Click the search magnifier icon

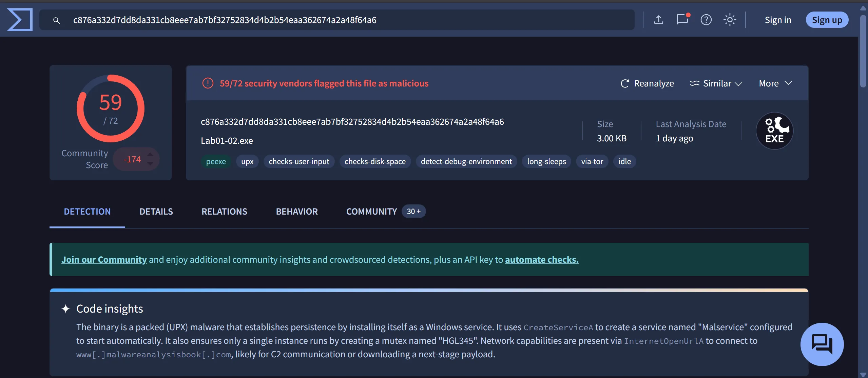click(57, 20)
